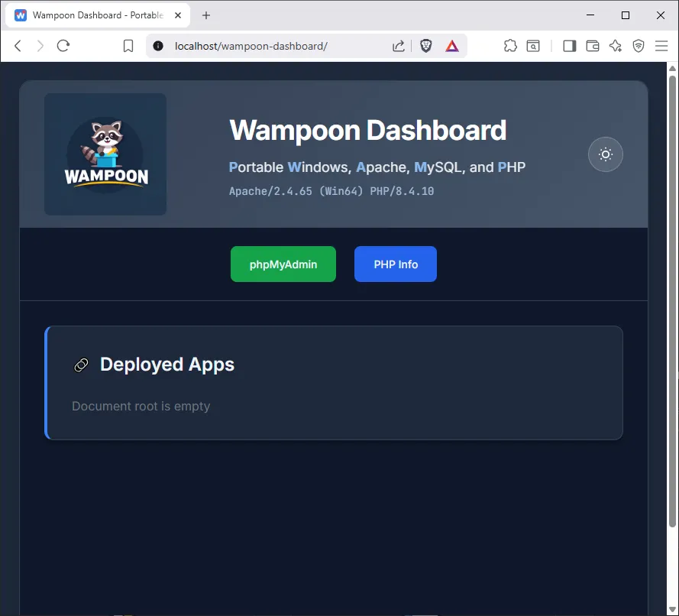Click the Wampoon tab favicon
Screen dimensions: 679x616
coord(21,15)
